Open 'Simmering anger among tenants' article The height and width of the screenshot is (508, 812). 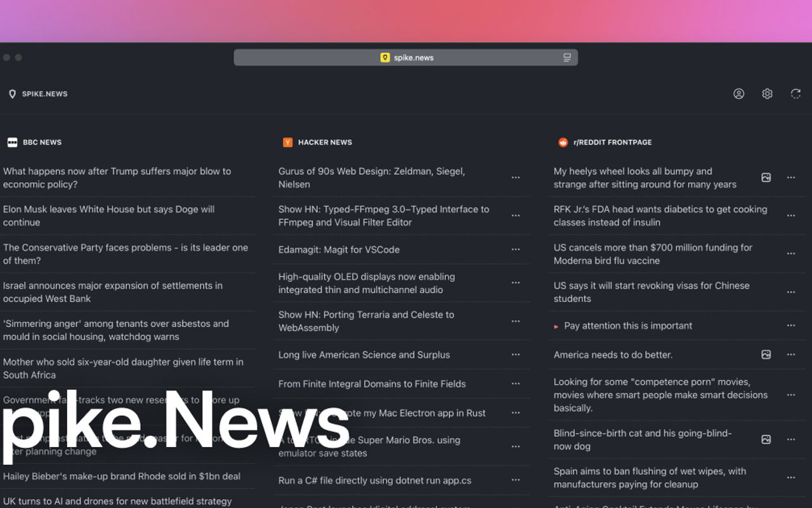click(x=116, y=330)
